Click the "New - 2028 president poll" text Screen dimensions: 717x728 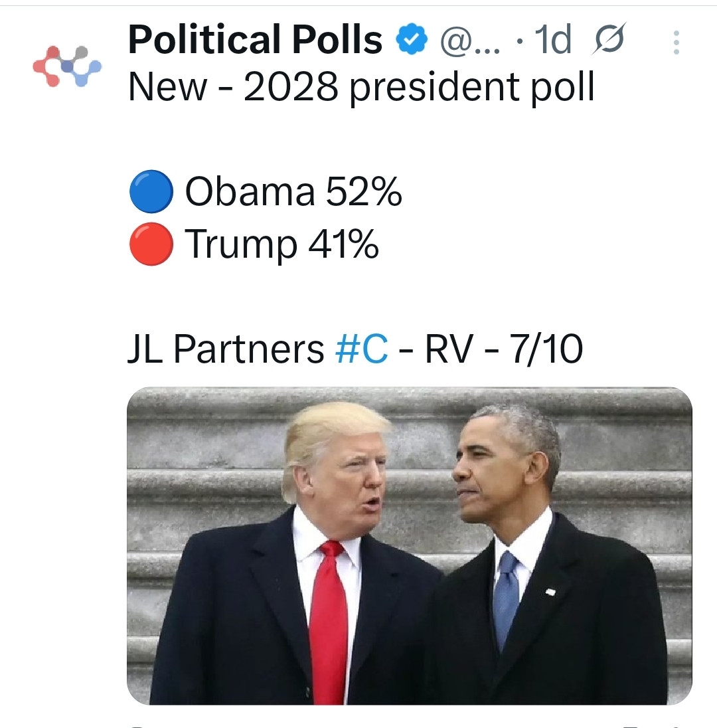pyautogui.click(x=361, y=86)
